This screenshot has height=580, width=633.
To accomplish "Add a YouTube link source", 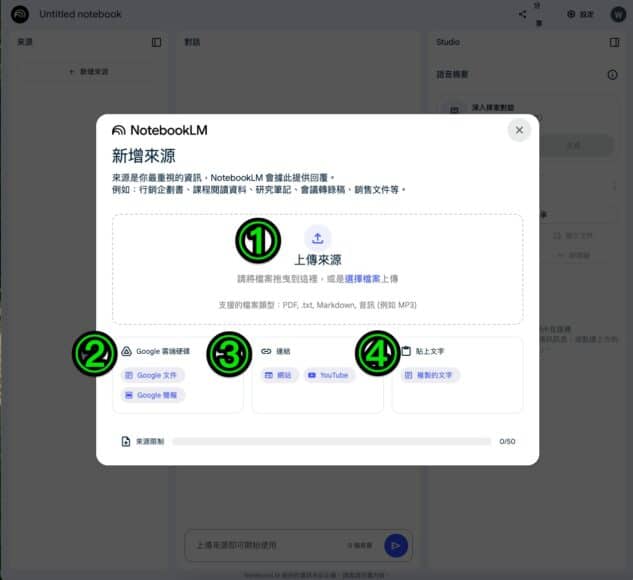I will coord(329,375).
